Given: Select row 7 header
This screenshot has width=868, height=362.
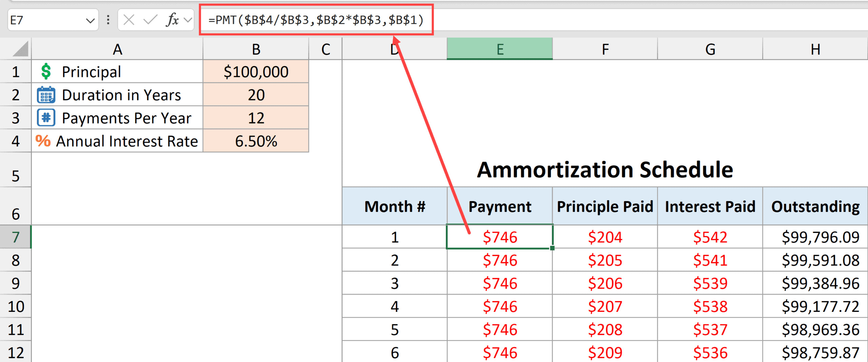Looking at the screenshot, I should tap(16, 237).
